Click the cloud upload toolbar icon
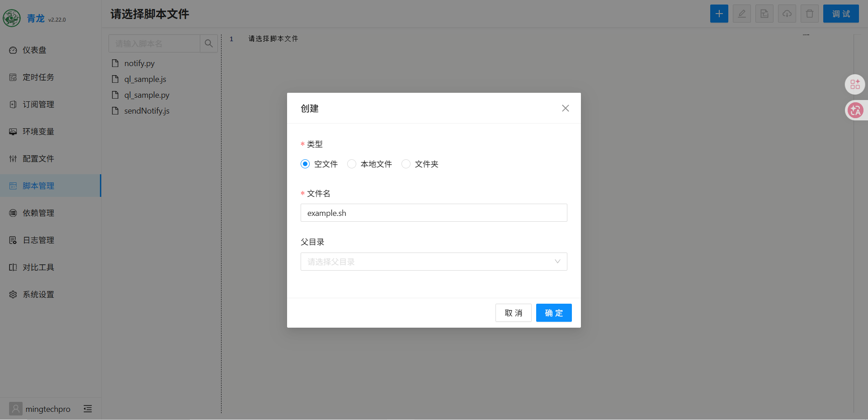The image size is (868, 420). tap(787, 14)
